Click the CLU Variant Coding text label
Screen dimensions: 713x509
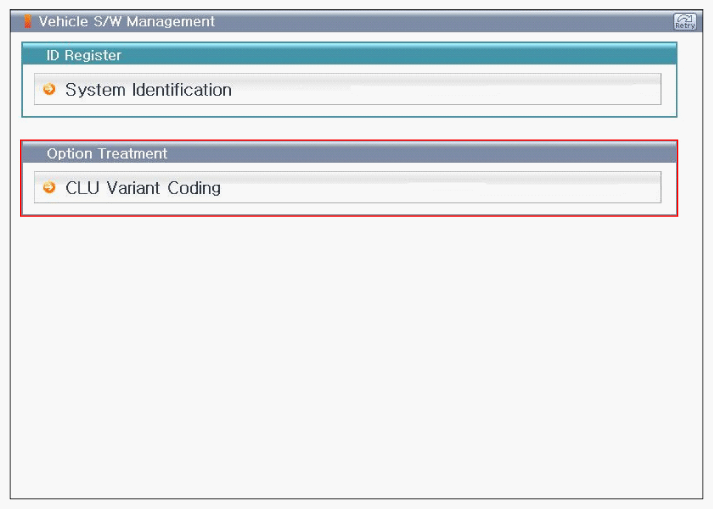(143, 187)
